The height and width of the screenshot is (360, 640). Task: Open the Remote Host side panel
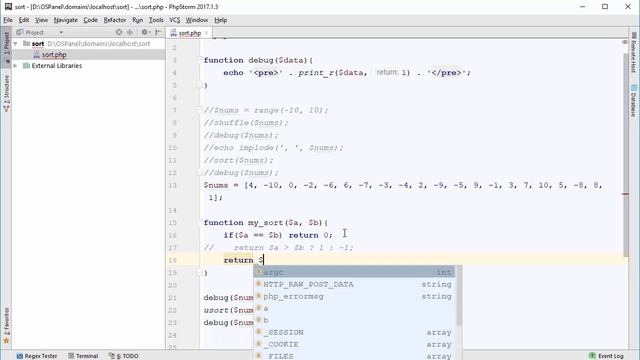(633, 53)
